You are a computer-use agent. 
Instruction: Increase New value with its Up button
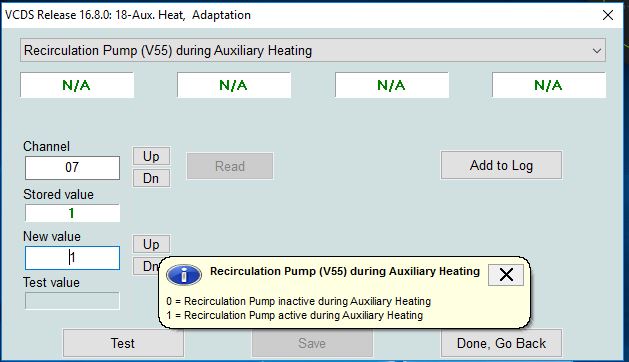[x=151, y=244]
